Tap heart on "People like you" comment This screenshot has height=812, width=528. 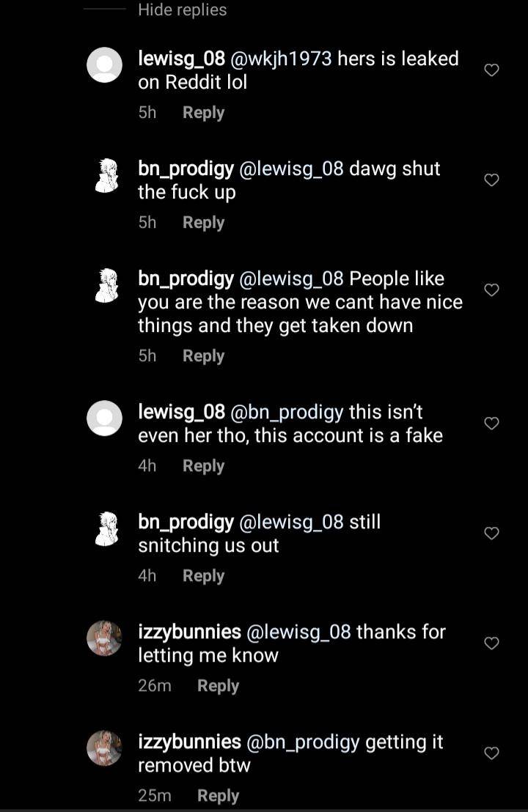[492, 290]
